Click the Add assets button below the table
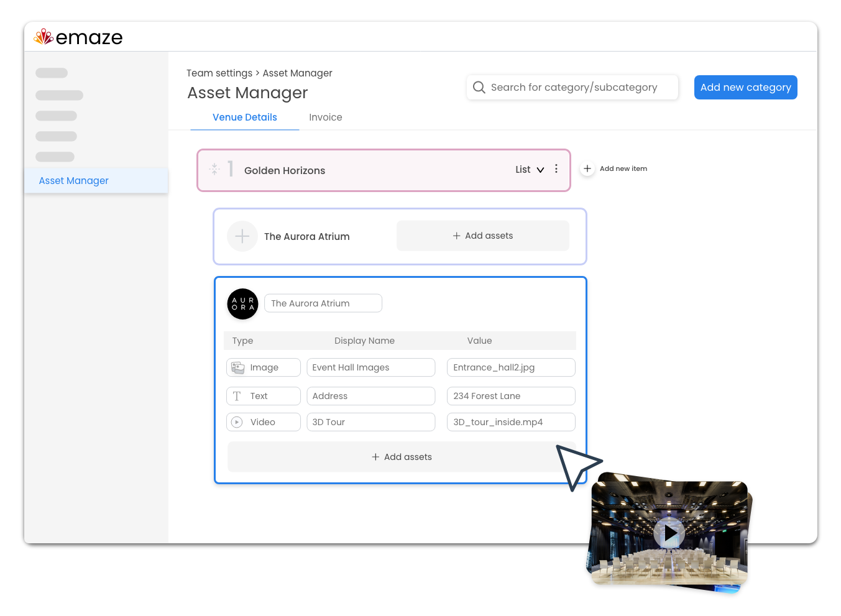 (401, 457)
